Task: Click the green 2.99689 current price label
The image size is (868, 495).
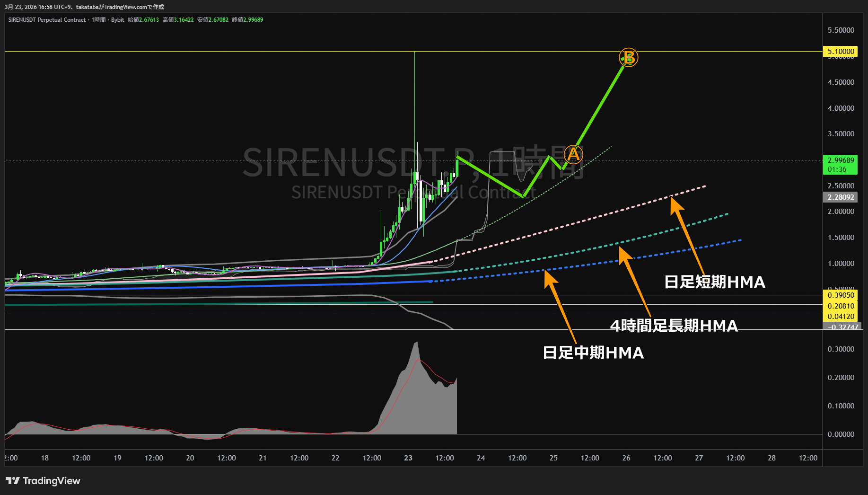Action: pyautogui.click(x=841, y=160)
